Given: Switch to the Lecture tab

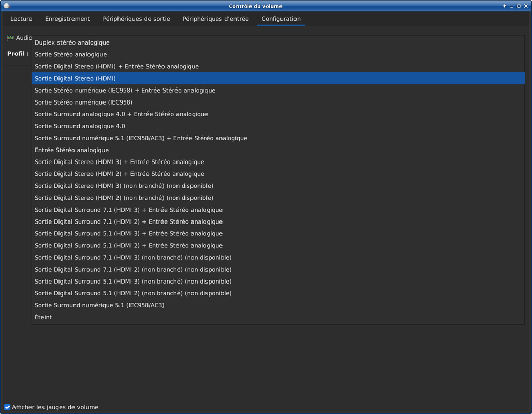Looking at the screenshot, I should point(21,19).
